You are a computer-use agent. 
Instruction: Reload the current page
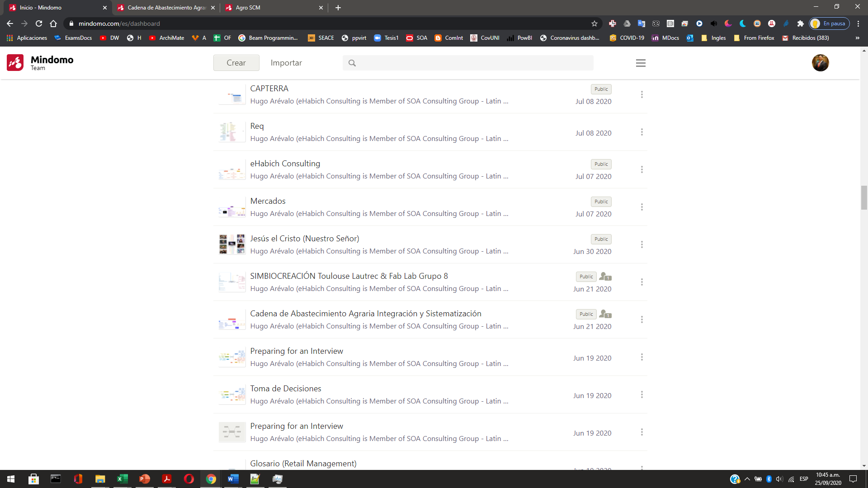pos(39,23)
